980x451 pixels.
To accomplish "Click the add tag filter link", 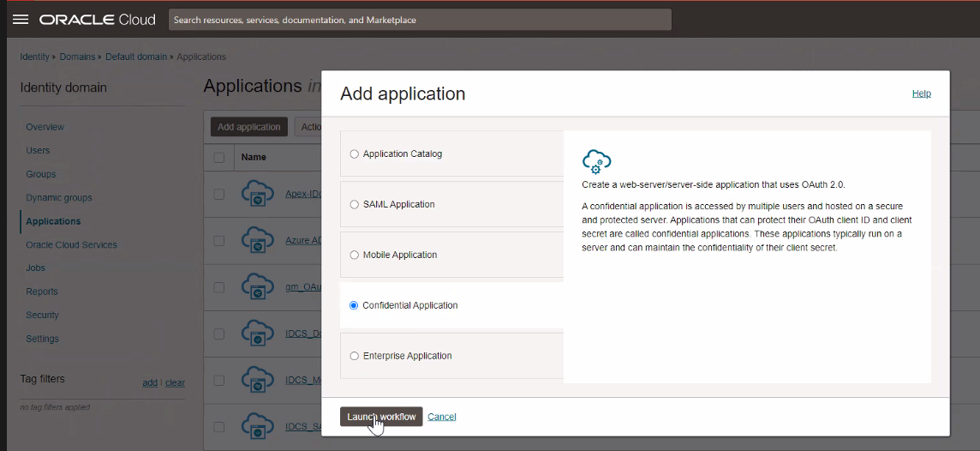I will [x=150, y=382].
